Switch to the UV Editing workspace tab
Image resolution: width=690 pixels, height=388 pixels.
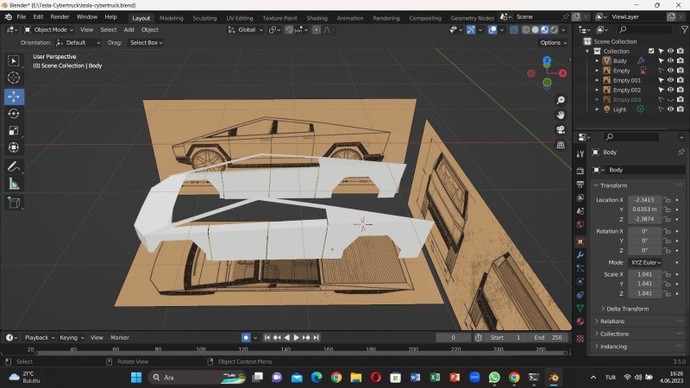(239, 18)
